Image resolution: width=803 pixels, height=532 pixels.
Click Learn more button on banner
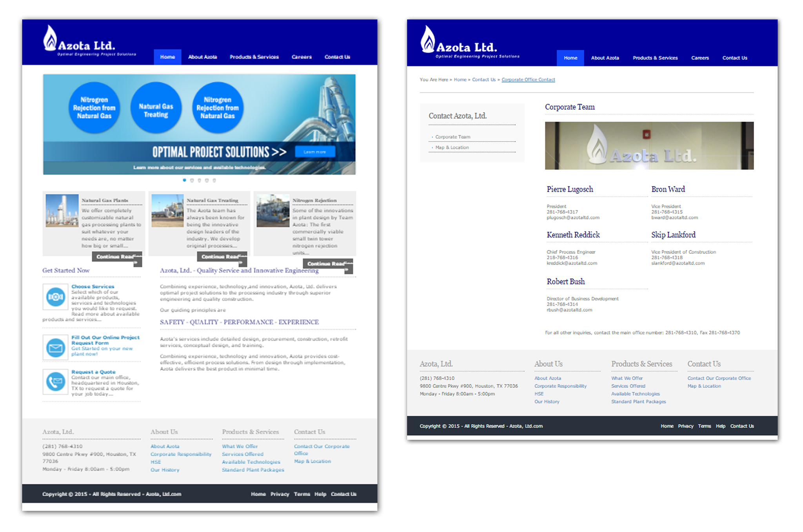(315, 152)
